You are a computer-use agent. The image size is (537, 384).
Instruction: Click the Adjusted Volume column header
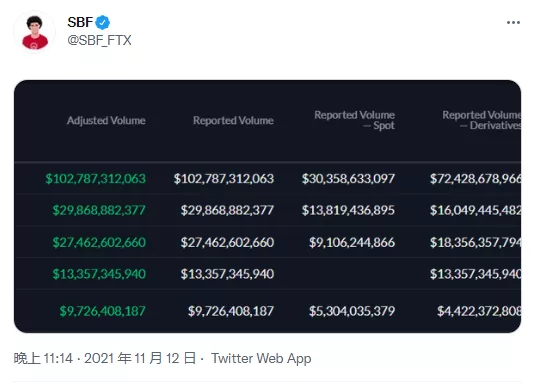[x=106, y=121]
